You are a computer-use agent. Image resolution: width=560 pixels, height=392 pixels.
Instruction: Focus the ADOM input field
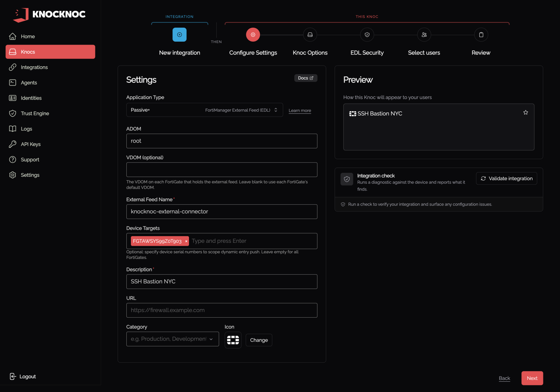point(222,141)
